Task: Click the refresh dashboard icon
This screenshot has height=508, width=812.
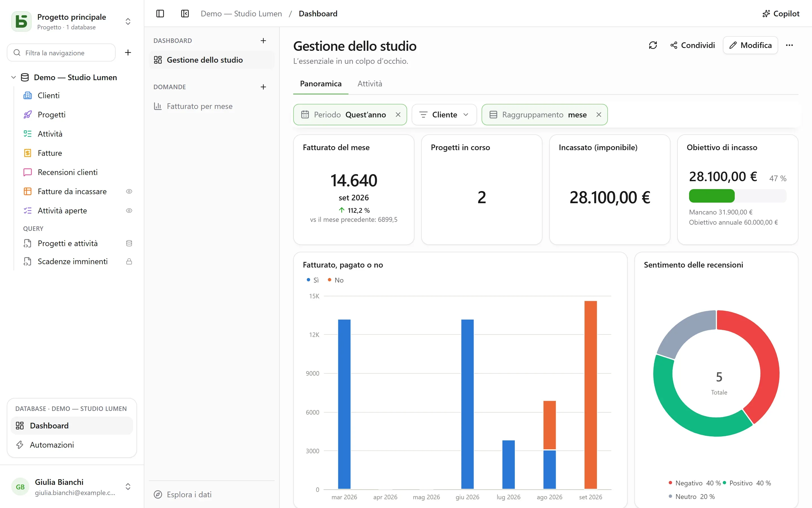Action: point(653,45)
